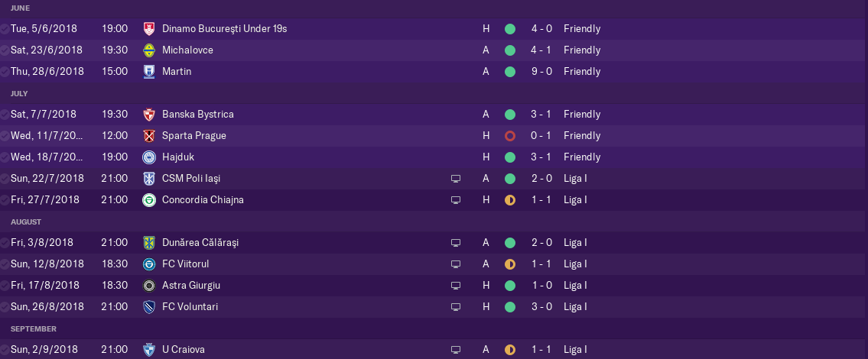Click the Astra Giurgiu club badge
Viewport: 868px width, 359px height.
pos(149,286)
